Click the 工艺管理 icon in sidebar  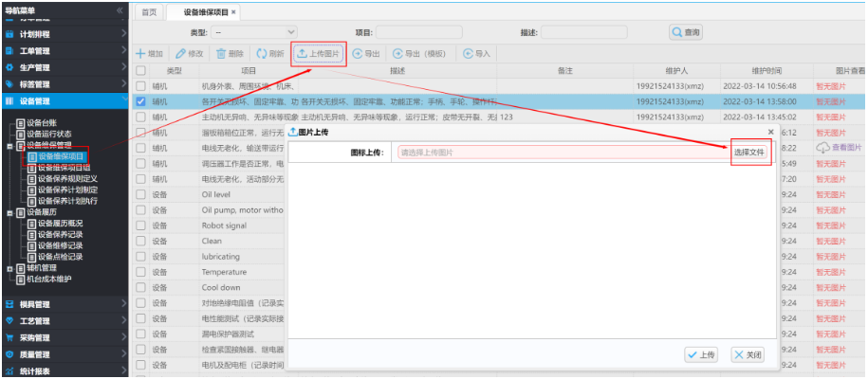tap(9, 321)
